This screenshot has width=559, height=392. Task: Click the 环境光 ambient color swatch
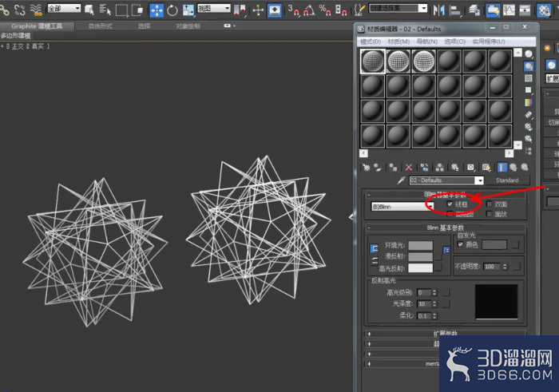tap(421, 245)
